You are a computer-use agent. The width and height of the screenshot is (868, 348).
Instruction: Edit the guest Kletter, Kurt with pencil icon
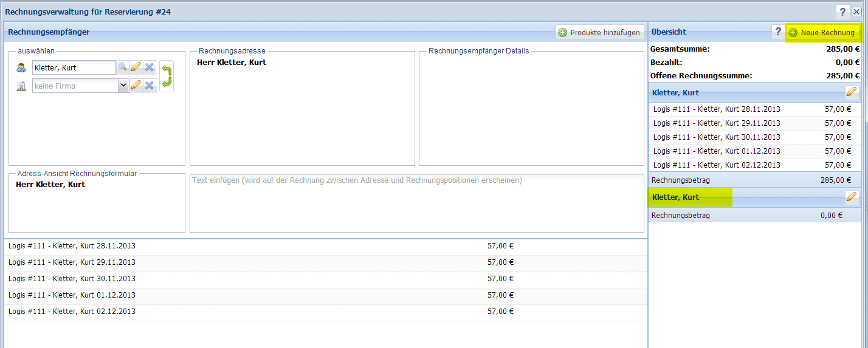tap(136, 67)
